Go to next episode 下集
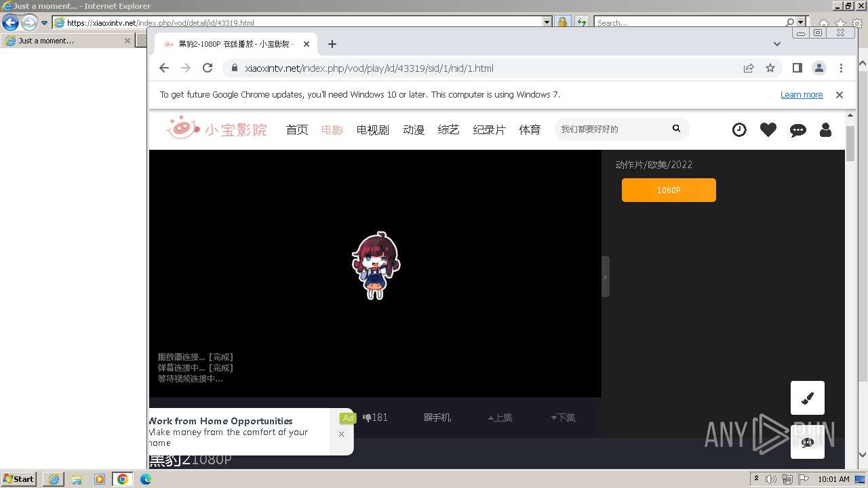 (x=564, y=418)
